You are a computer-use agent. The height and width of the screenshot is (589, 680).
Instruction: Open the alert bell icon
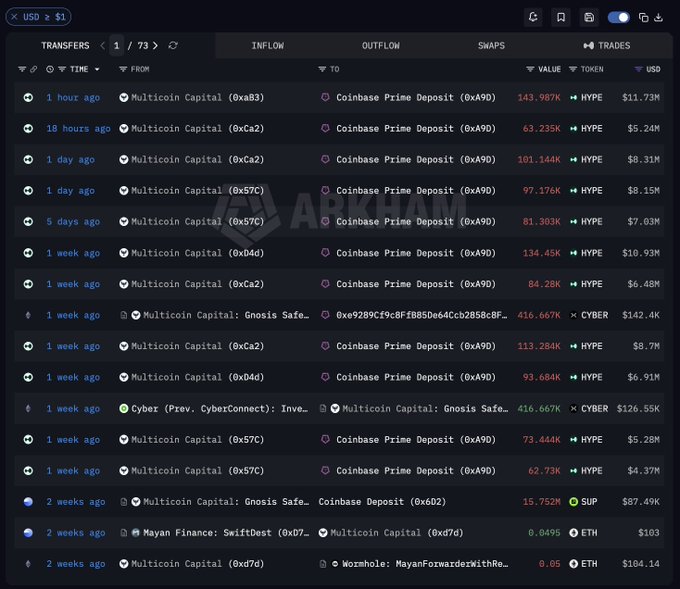point(533,17)
